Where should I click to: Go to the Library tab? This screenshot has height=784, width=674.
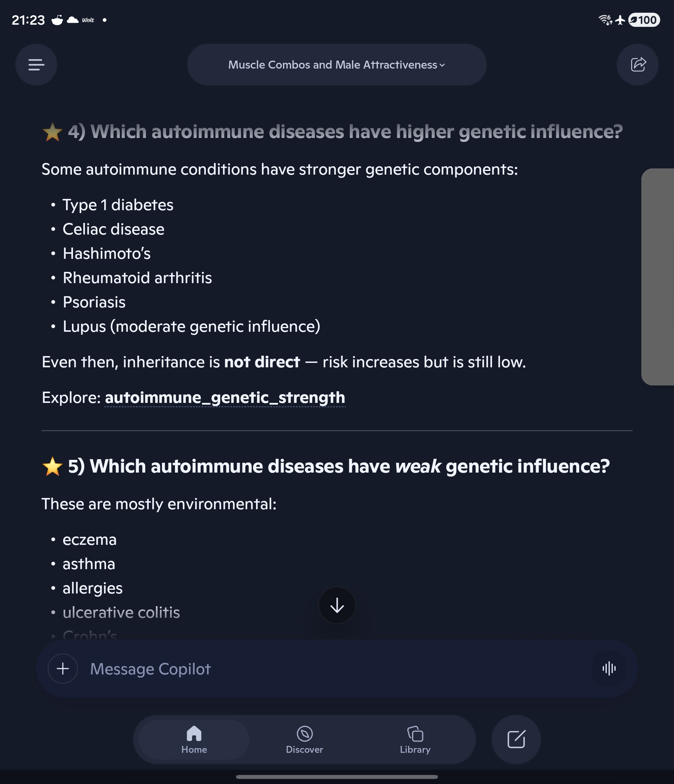point(415,740)
